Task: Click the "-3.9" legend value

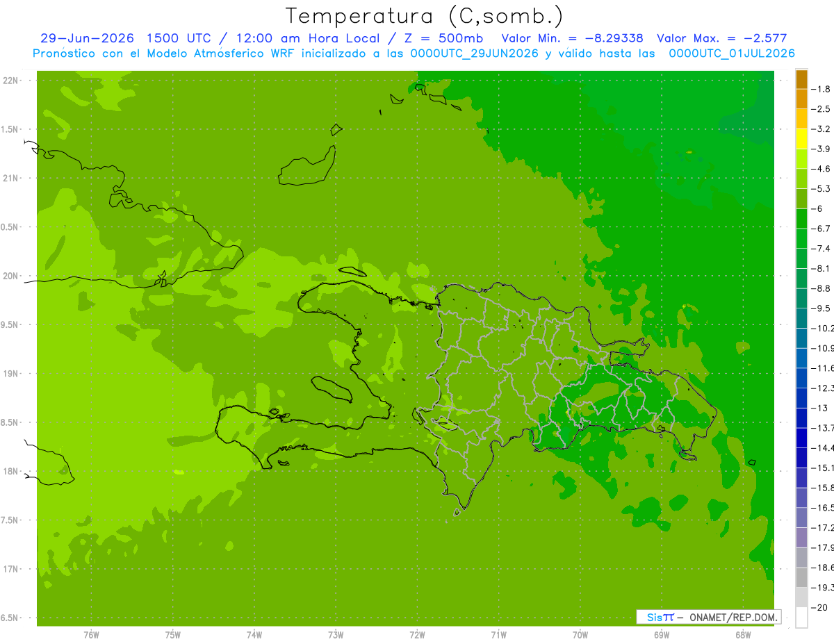Action: [x=822, y=149]
